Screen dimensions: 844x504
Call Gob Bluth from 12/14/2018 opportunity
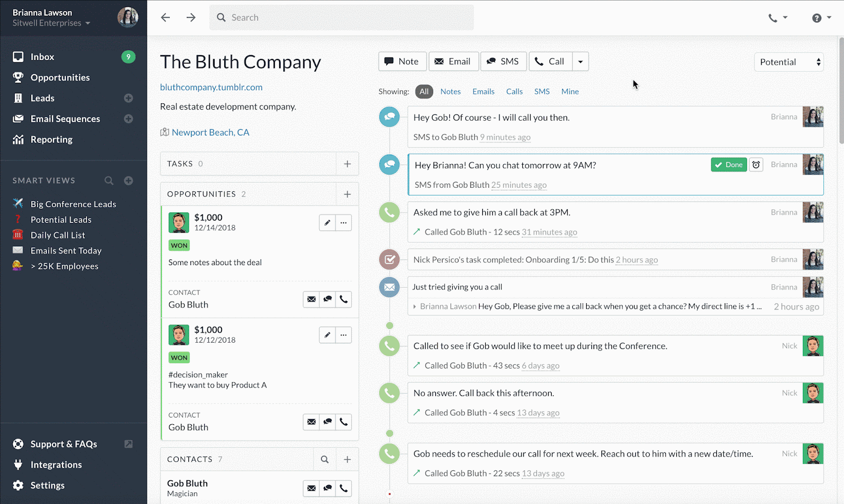tap(343, 299)
